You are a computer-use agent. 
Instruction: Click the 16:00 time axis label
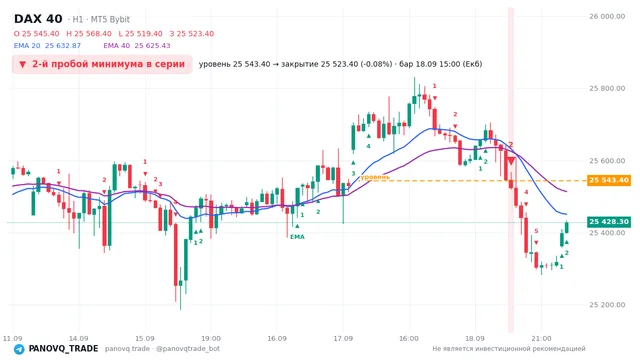coord(409,338)
